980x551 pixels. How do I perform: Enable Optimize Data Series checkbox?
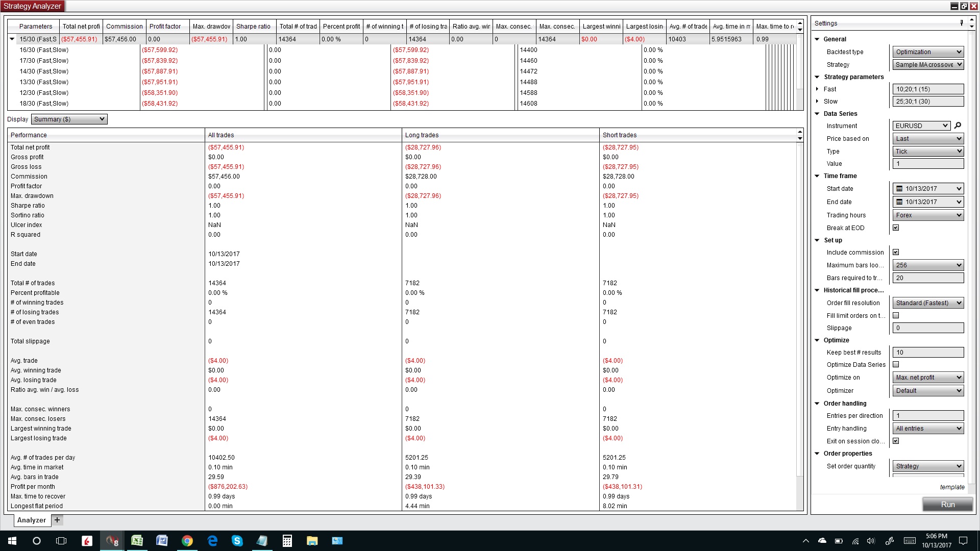pyautogui.click(x=896, y=364)
